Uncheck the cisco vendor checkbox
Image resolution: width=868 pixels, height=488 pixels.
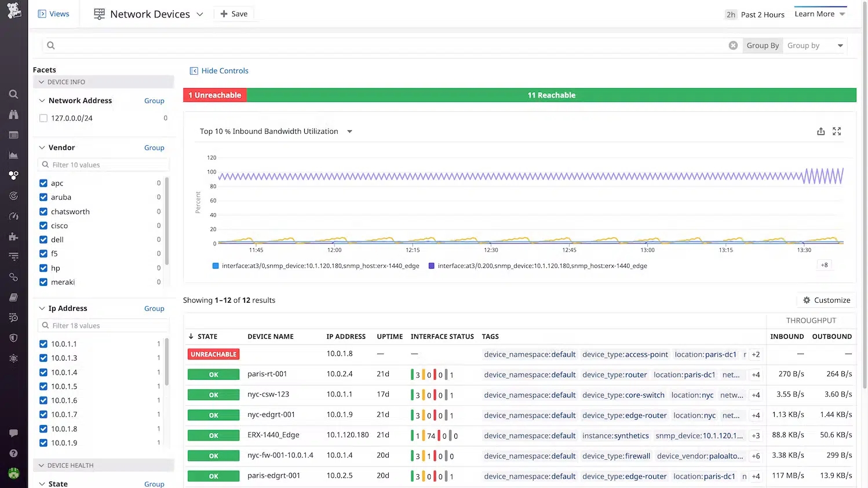(43, 226)
